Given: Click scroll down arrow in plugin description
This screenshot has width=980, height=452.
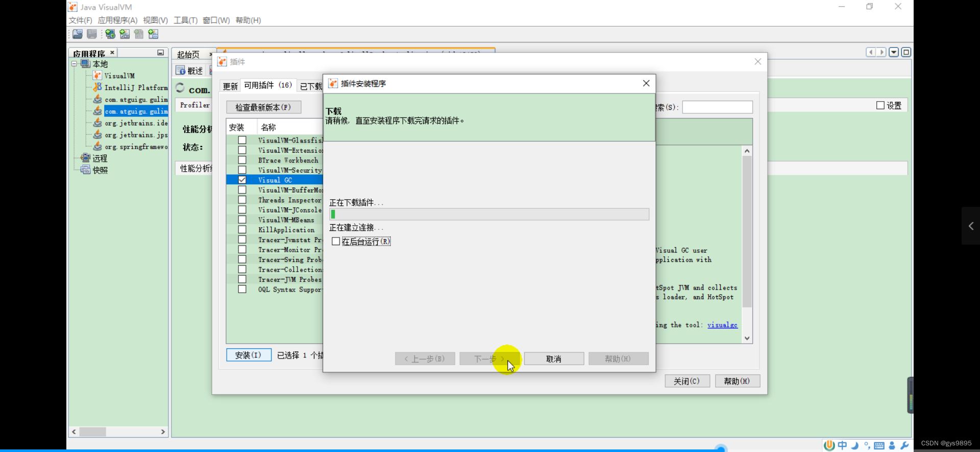Looking at the screenshot, I should click(747, 338).
